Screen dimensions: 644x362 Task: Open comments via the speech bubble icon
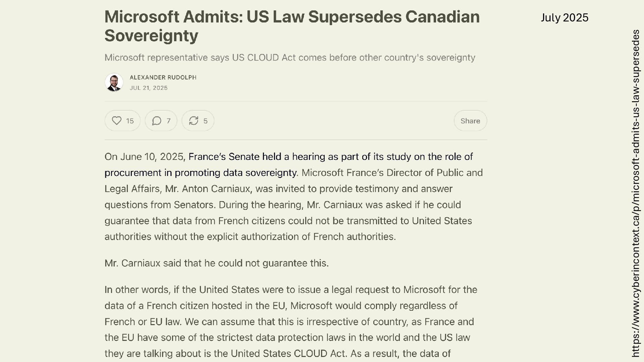click(x=157, y=121)
